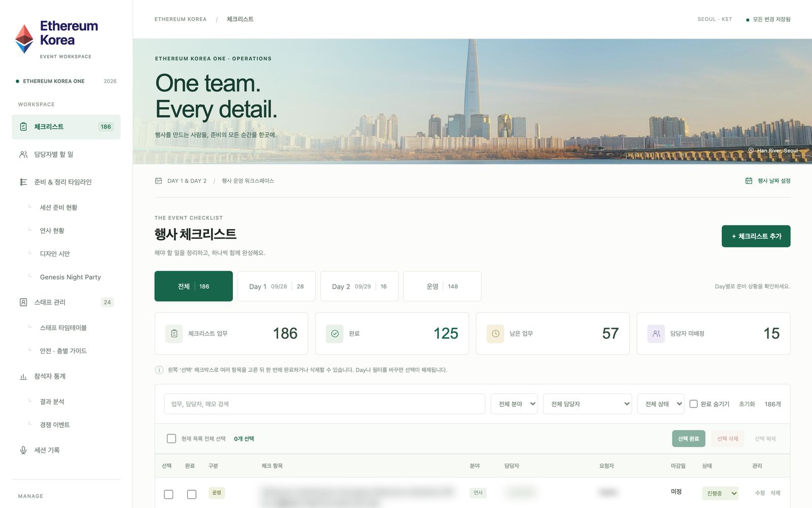Click the clipboard icon in 체크리스트 업무 card
This screenshot has width=812, height=508.
(174, 334)
